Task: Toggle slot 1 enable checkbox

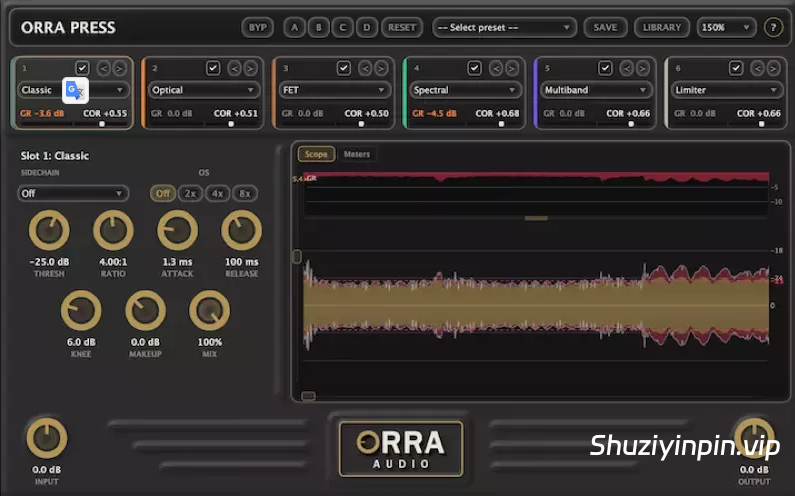Action: [x=82, y=67]
